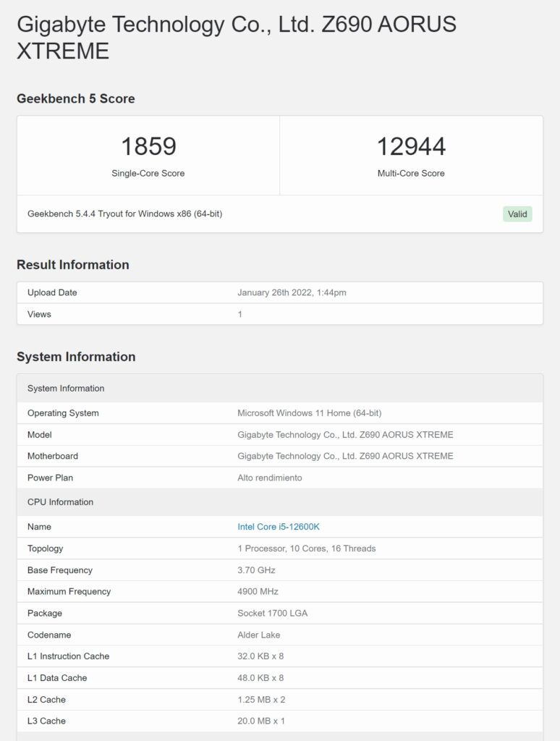This screenshot has height=741, width=560.
Task: Click the L3 Cache label
Action: point(46,721)
